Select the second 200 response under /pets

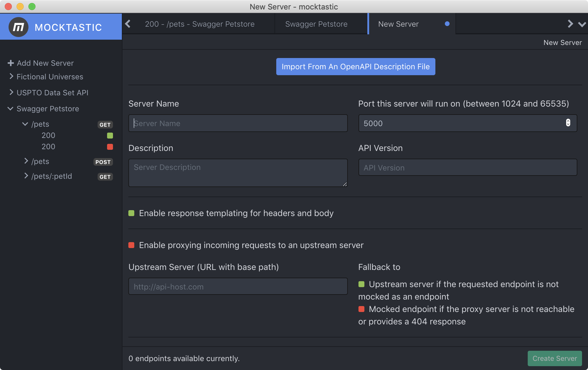48,147
